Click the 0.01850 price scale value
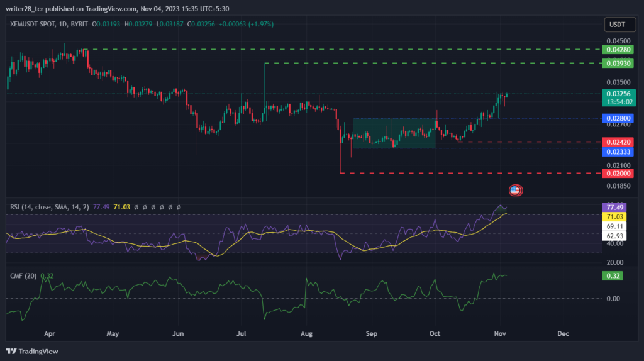 (x=618, y=186)
